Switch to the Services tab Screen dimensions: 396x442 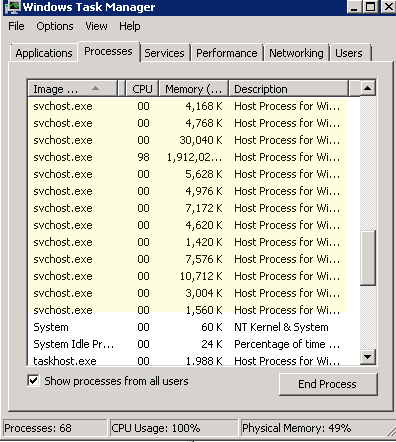(164, 53)
